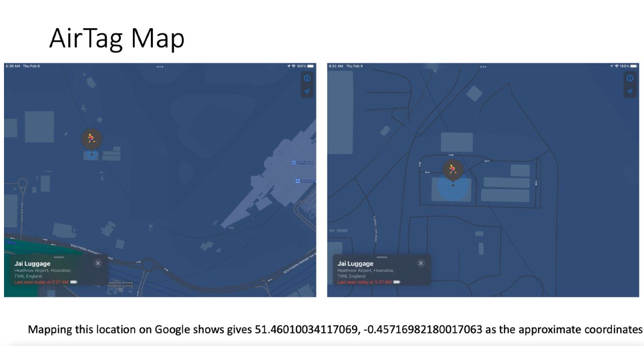Tap location arrow button in right map
The image size is (644, 362).
click(x=630, y=92)
